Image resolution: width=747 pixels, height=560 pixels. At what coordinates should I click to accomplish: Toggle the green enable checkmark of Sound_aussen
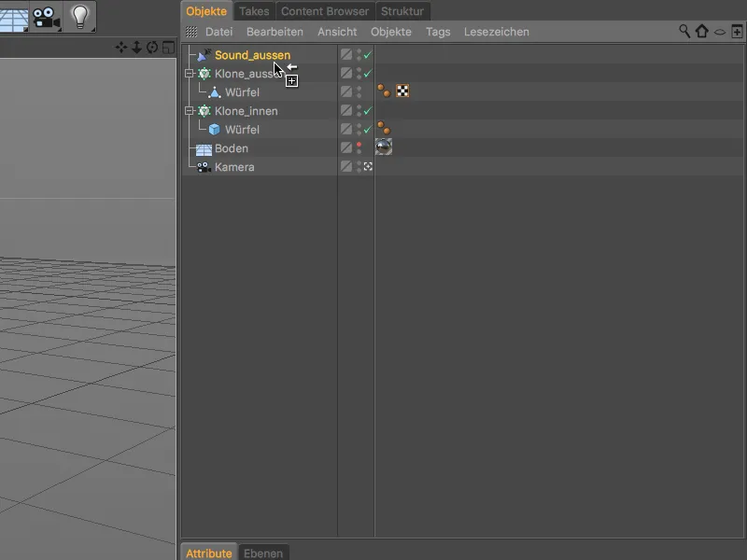pyautogui.click(x=368, y=55)
